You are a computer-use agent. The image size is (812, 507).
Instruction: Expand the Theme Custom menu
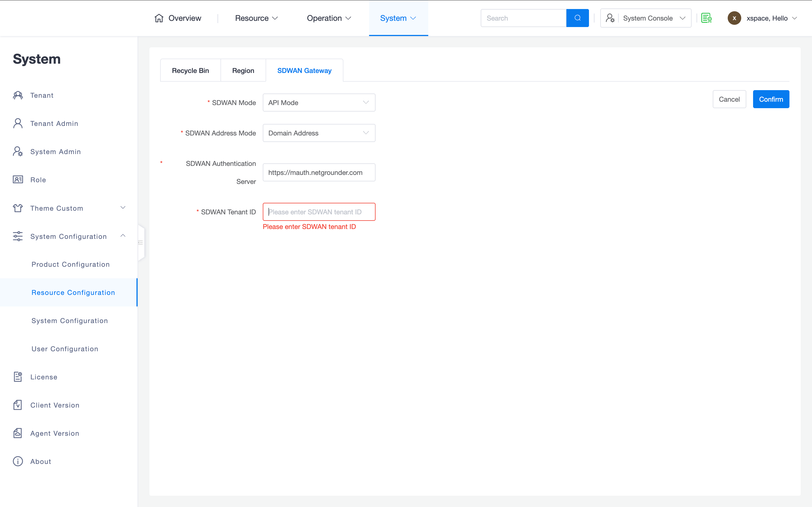pos(123,208)
